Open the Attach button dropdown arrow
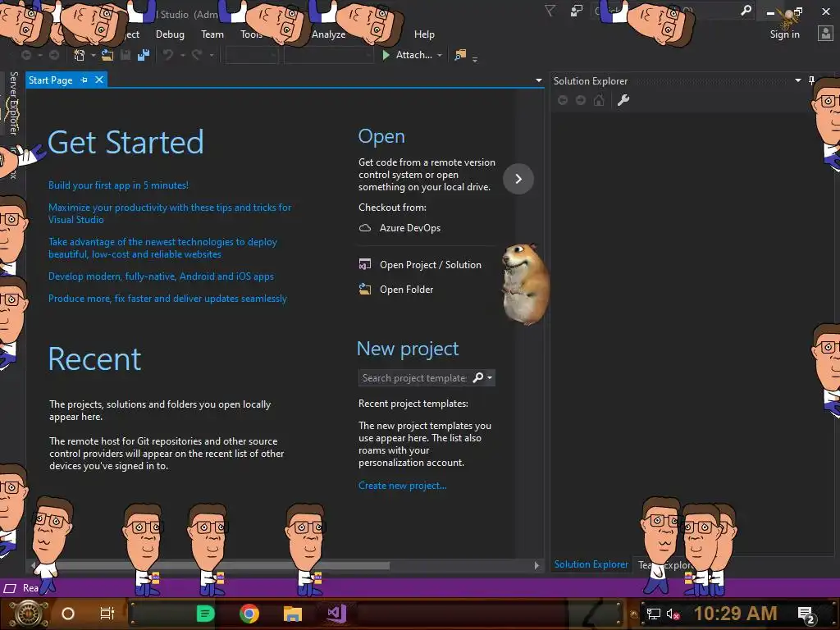 click(440, 55)
